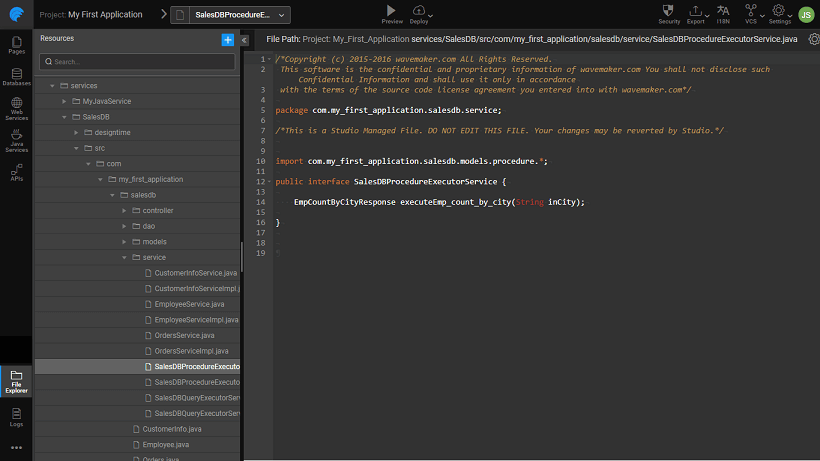
Task: Click the blue add resource plus button
Action: coord(227,39)
